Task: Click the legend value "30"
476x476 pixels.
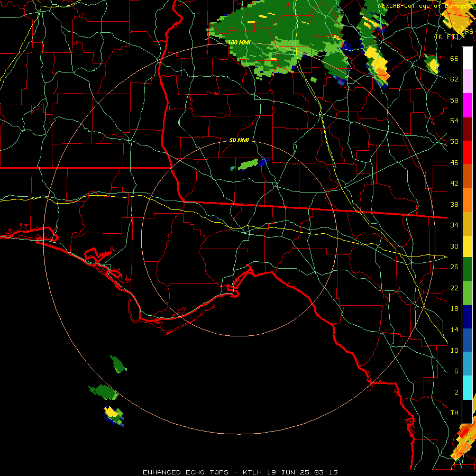Action: (x=454, y=246)
